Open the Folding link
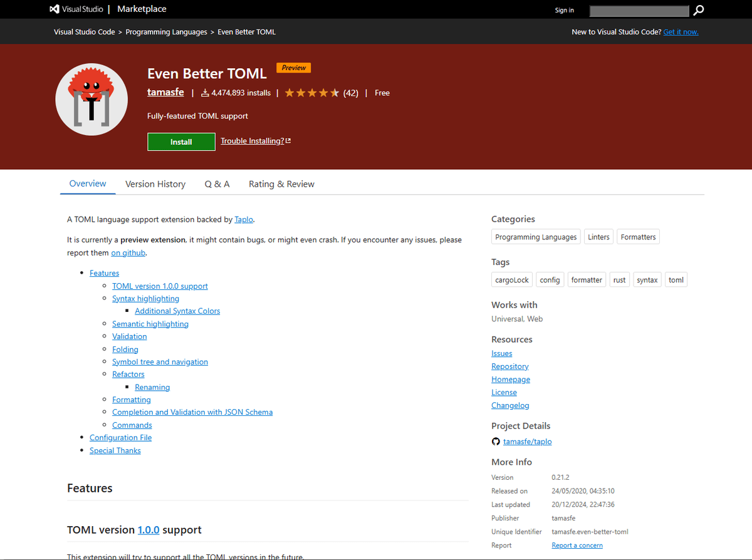This screenshot has height=560, width=752. coord(125,350)
